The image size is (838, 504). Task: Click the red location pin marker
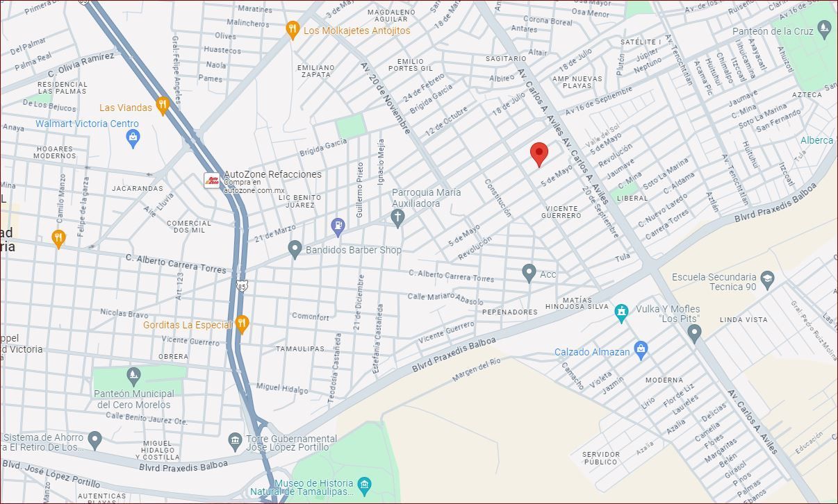[x=539, y=154]
